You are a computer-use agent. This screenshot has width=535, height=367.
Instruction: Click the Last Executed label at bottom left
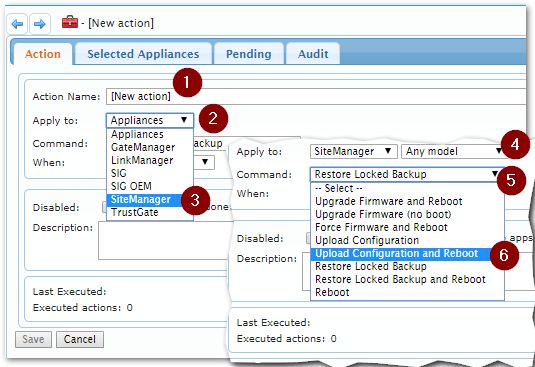[69, 292]
